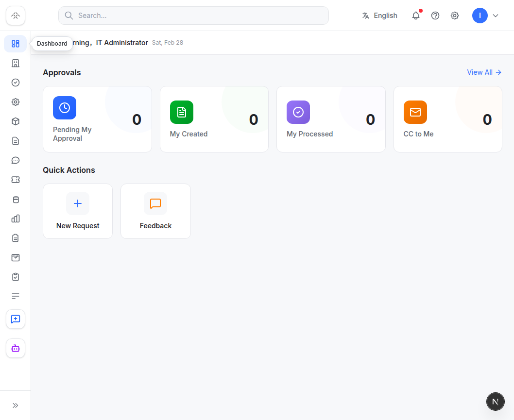
Task: Click the purple robot assistant button
Action: [16, 348]
